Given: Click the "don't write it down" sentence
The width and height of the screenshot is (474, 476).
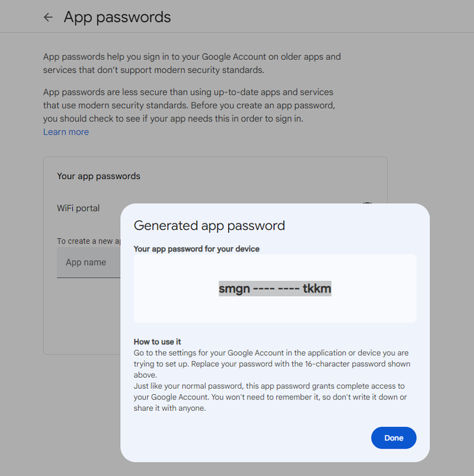Looking at the screenshot, I should pyautogui.click(x=344, y=397).
